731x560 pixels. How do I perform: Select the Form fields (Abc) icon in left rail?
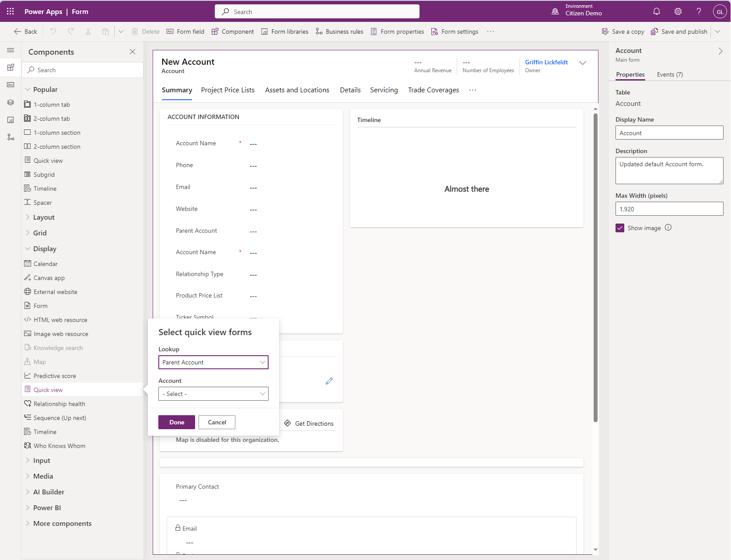tap(10, 85)
